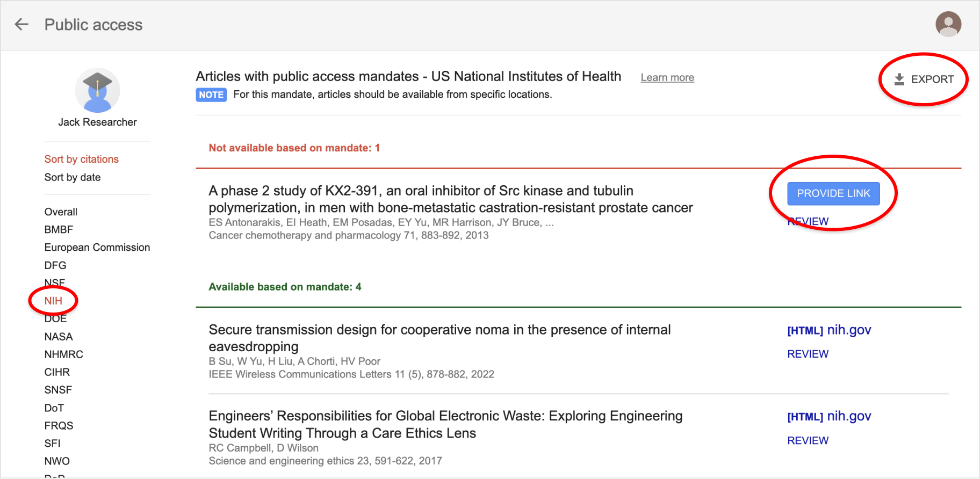Screen dimensions: 980x479
Task: Click the back arrow icon
Action: tap(21, 24)
